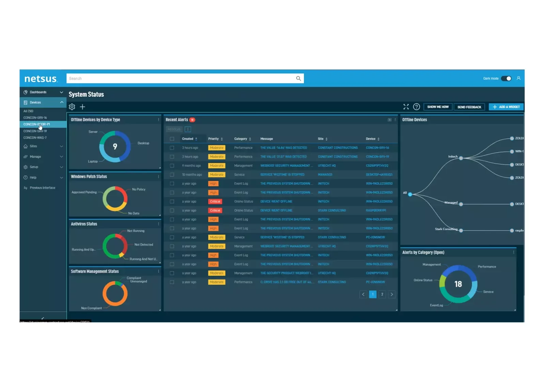Open Alerts by Category widget options menu
545x392 pixels.
tap(514, 252)
